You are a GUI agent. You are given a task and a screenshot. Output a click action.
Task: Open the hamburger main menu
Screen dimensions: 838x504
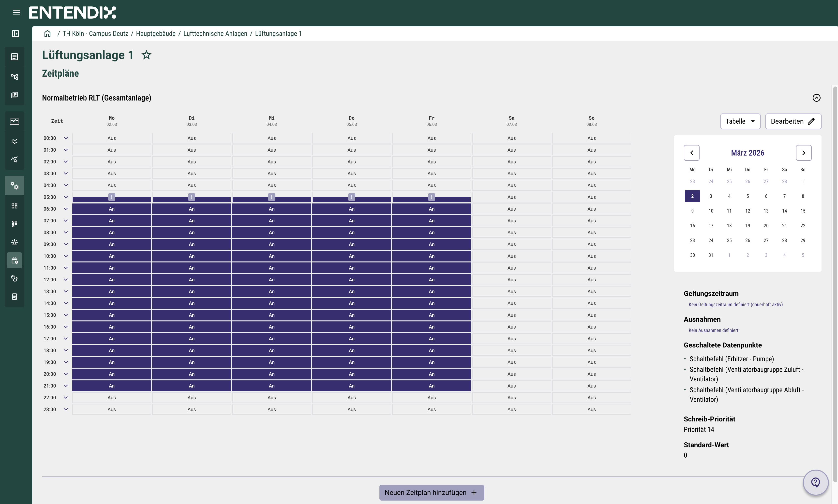16,13
